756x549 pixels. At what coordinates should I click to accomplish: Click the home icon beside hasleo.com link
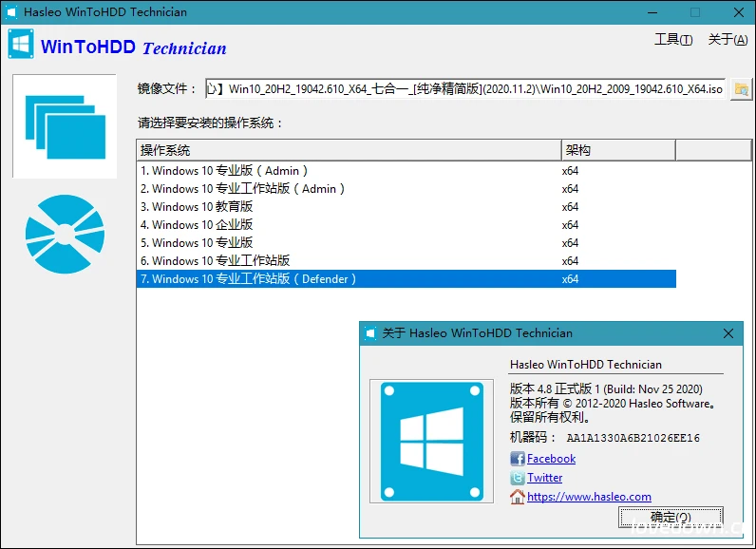pyautogui.click(x=518, y=497)
